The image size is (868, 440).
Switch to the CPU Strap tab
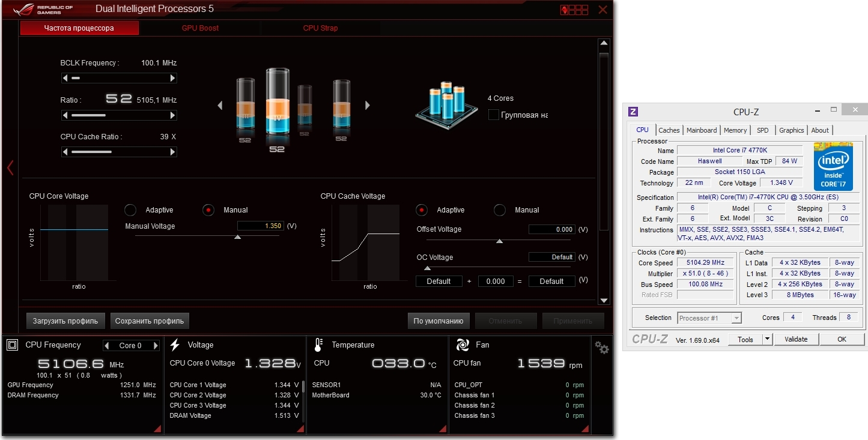320,28
